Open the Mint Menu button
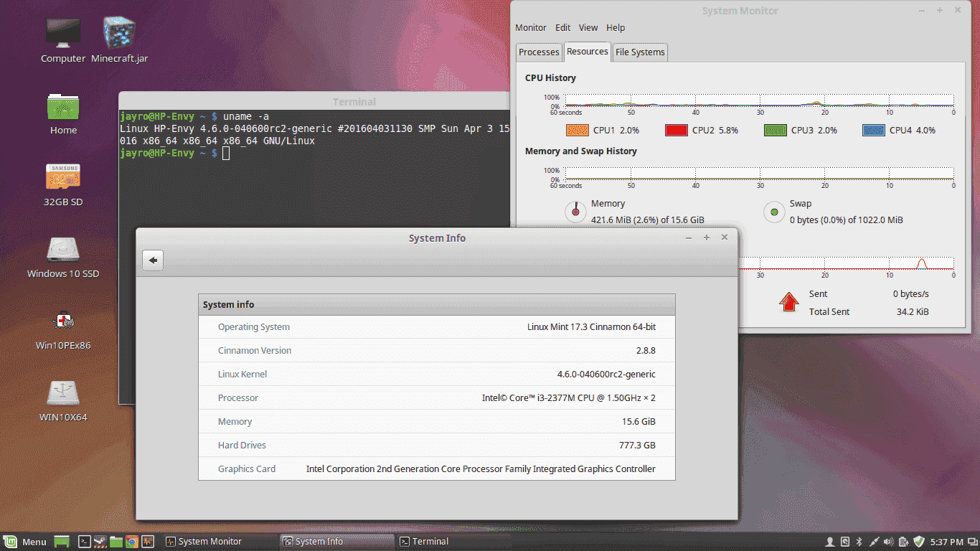Viewport: 980px width, 551px height. (25, 542)
